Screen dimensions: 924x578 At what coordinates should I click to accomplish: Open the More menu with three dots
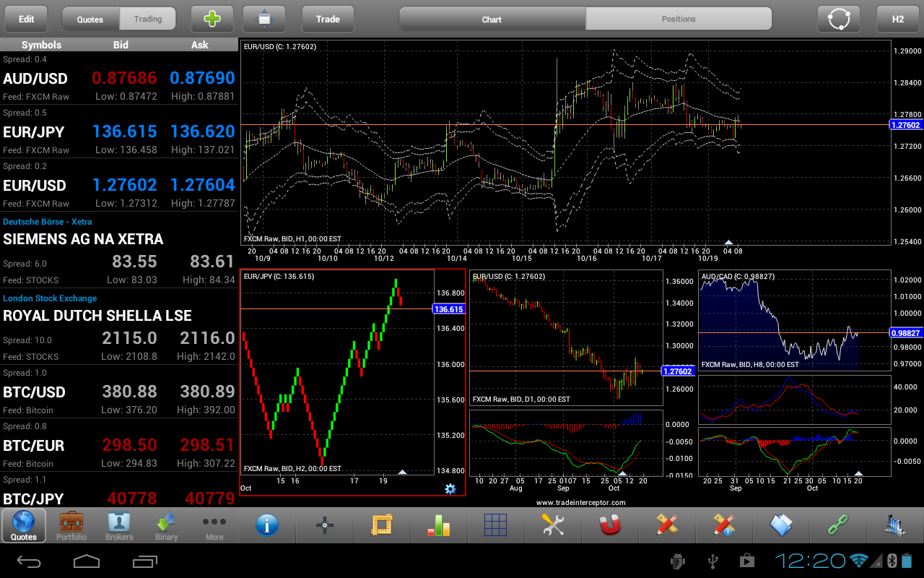coord(214,525)
